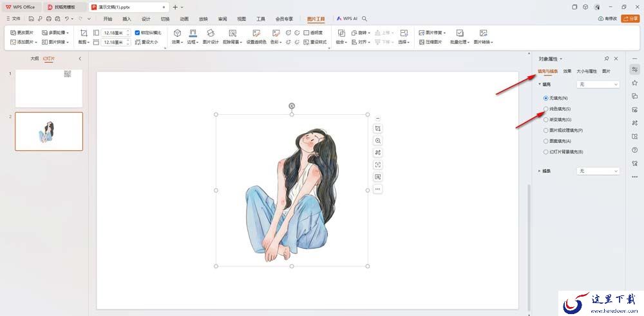
Task: Select slide 1 thumbnail
Action: tap(49, 88)
